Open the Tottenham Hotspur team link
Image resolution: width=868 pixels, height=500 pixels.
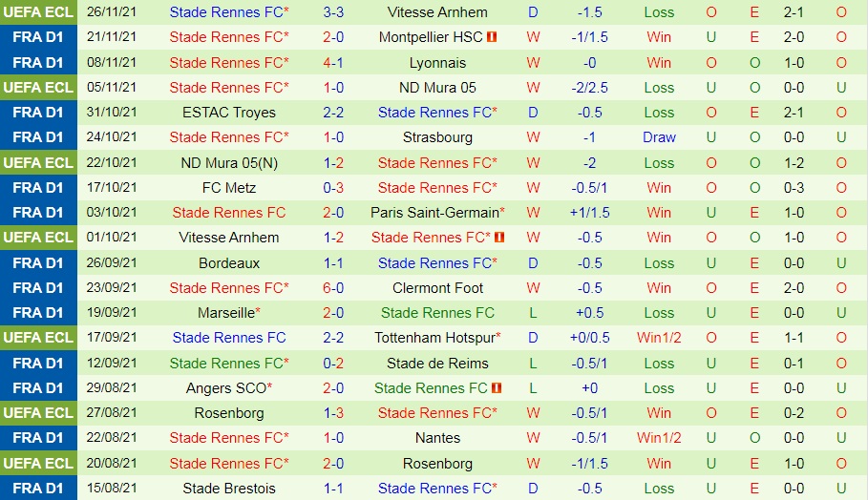(435, 338)
